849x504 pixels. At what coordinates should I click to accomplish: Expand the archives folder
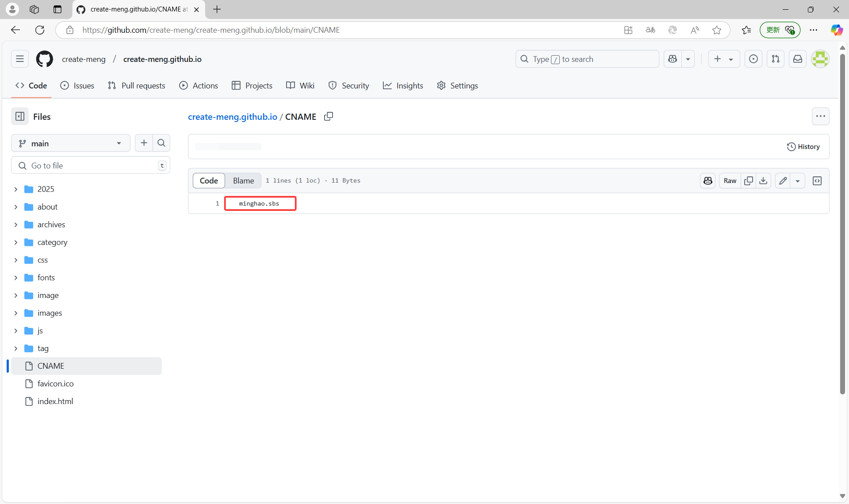coord(52,224)
